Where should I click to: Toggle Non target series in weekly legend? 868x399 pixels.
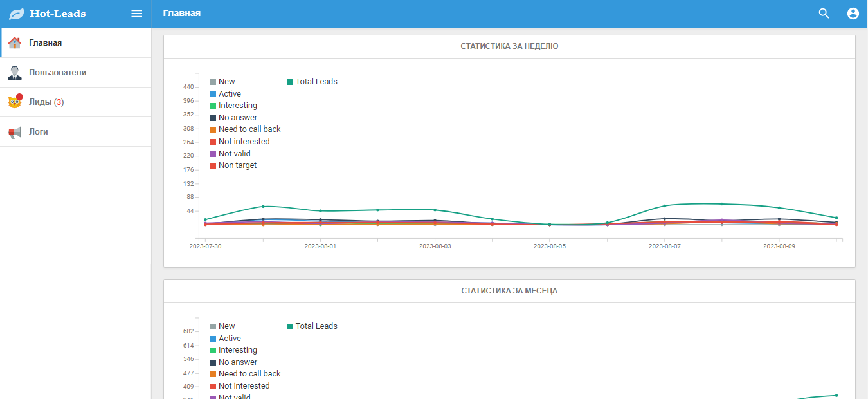[x=233, y=165]
